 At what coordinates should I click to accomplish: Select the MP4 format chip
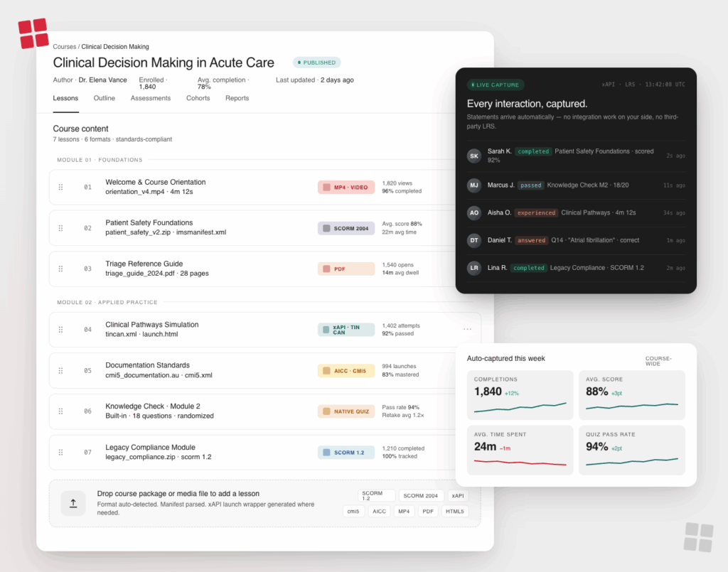tap(404, 511)
